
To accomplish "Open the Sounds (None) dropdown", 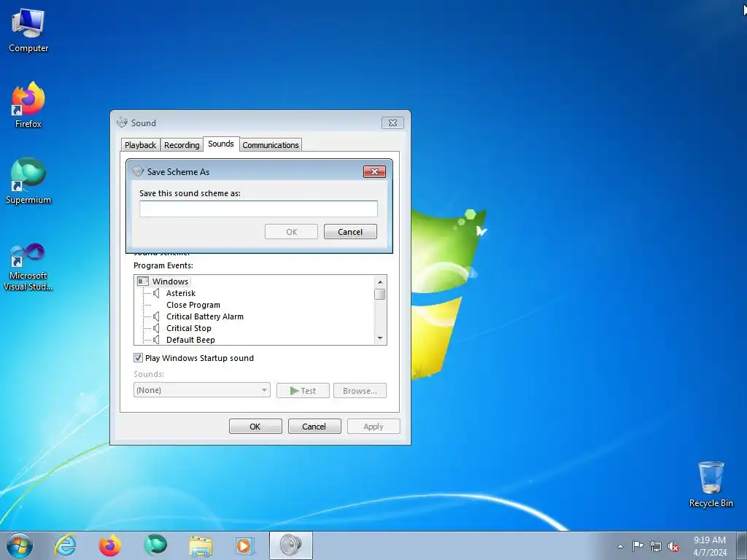I will pos(202,390).
